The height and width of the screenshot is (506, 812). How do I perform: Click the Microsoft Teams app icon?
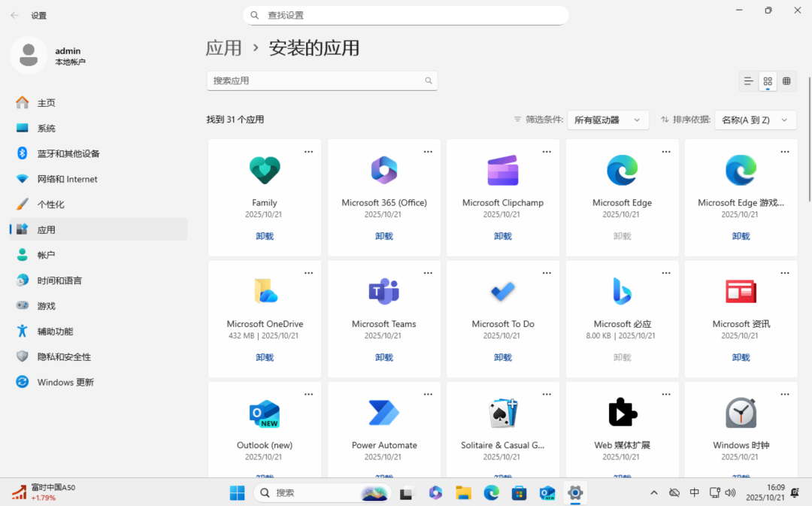[383, 291]
